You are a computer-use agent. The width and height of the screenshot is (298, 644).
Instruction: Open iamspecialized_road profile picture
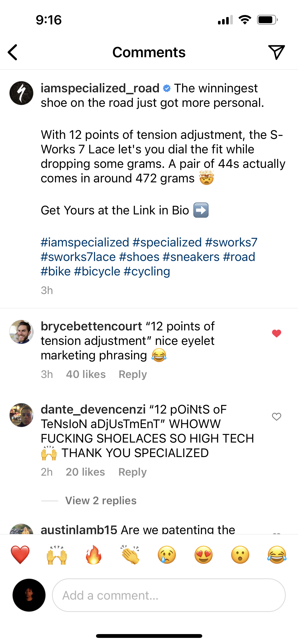(x=21, y=93)
